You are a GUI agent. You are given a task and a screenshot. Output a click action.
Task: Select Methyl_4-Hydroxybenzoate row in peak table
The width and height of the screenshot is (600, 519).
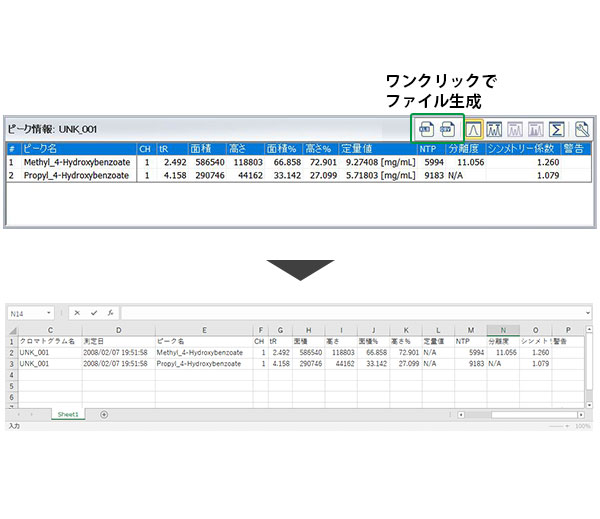point(299,162)
